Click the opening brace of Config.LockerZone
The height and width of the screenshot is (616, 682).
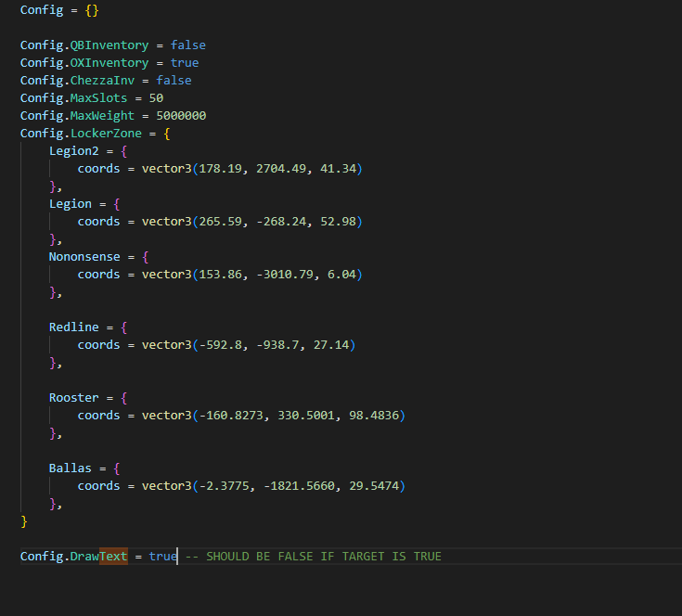tap(167, 134)
